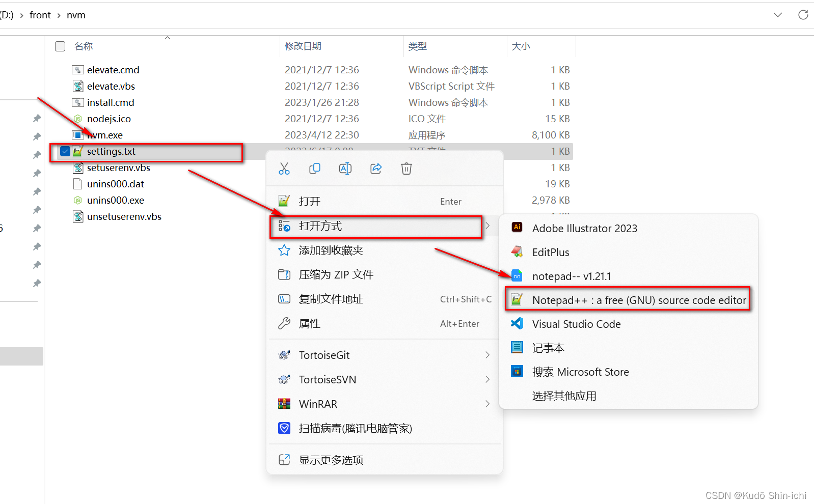The width and height of the screenshot is (814, 504).
Task: Click the EditPlus app icon
Action: coord(517,251)
